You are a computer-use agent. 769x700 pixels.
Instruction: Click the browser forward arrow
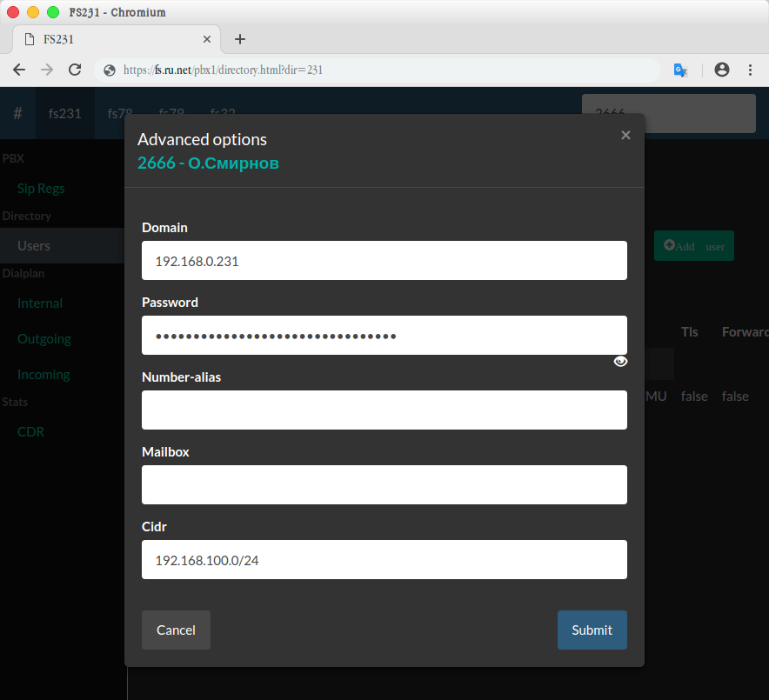(47, 70)
